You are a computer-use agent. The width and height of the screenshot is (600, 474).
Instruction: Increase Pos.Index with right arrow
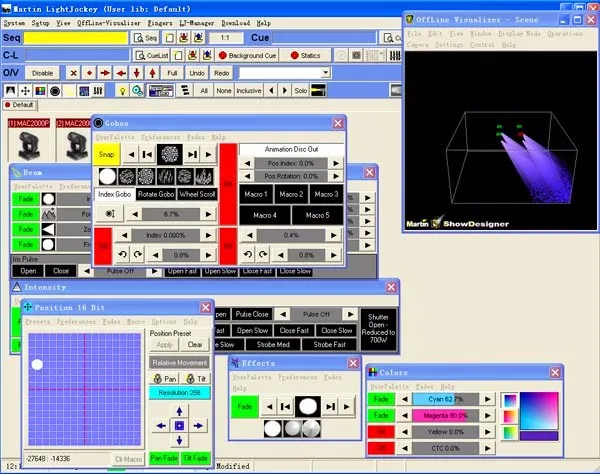[x=336, y=163]
